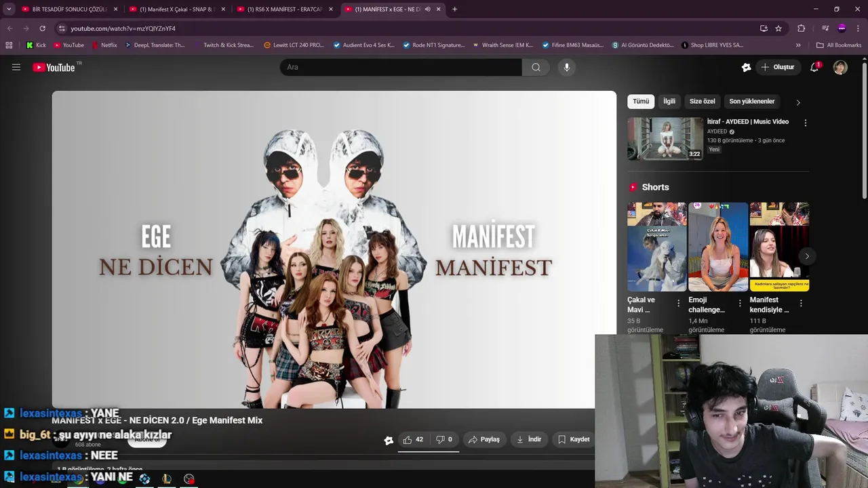The width and height of the screenshot is (868, 488).
Task: Click the search magnifier button
Action: click(536, 67)
